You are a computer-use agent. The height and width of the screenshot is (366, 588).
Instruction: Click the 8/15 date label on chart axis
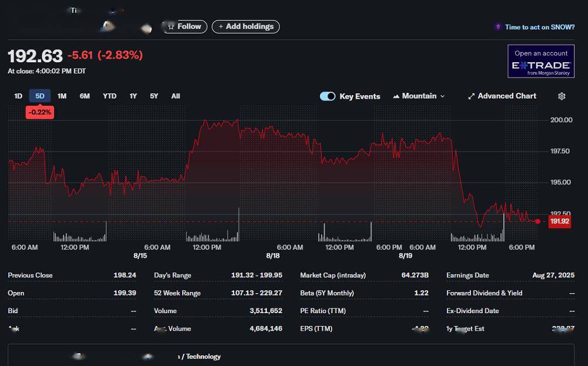pyautogui.click(x=141, y=256)
